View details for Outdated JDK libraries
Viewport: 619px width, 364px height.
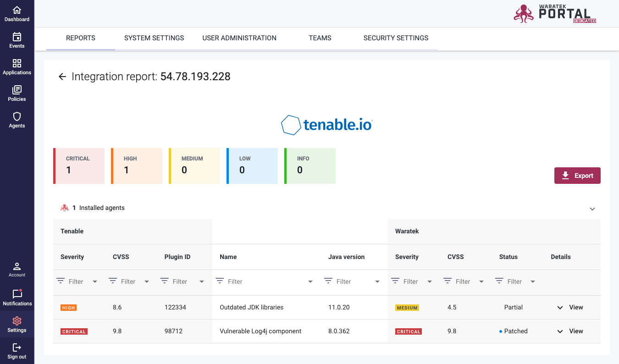click(576, 307)
